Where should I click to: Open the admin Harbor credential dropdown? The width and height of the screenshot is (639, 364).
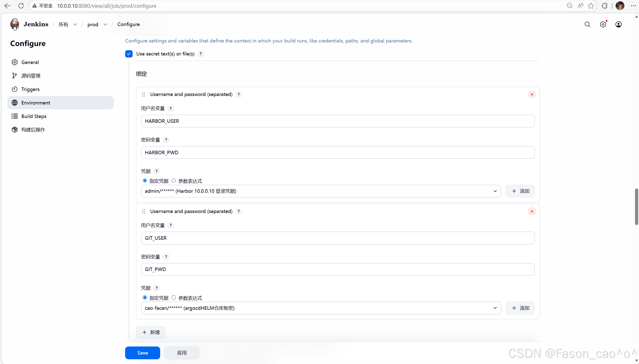pos(321,191)
